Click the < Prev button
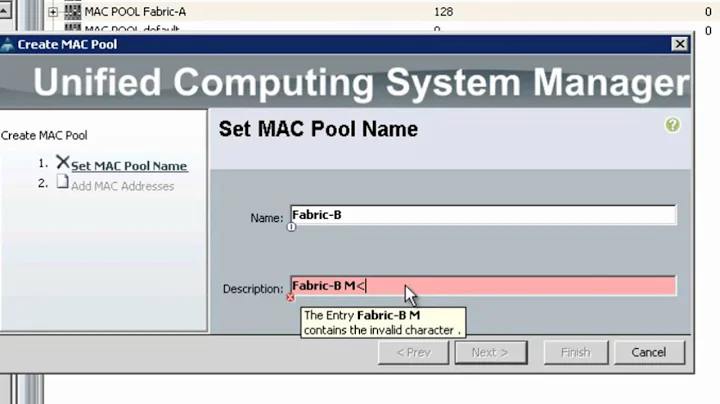The image size is (720, 404). [413, 353]
